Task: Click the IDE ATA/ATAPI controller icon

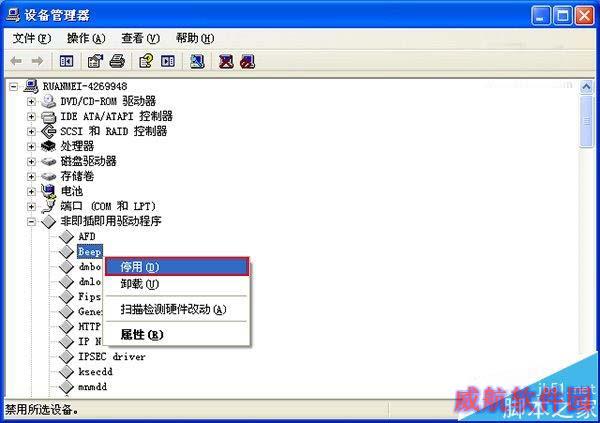Action: pos(48,116)
